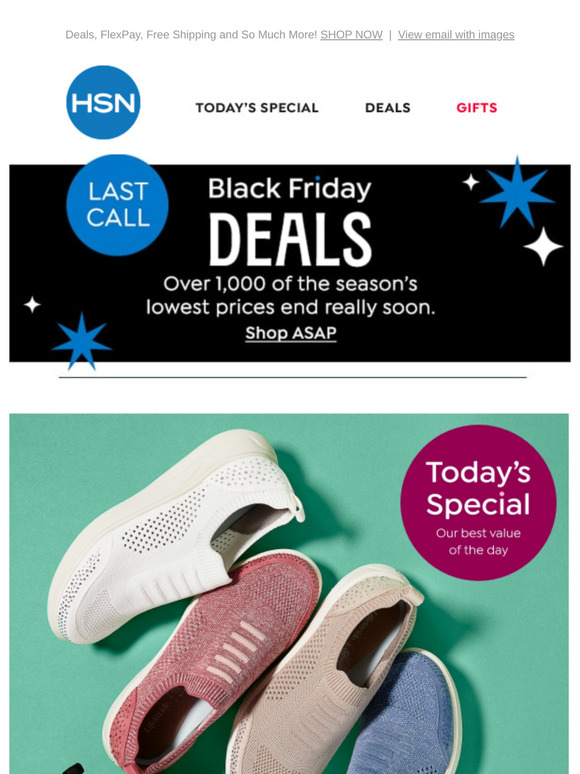
Task: Select the white slip-on sneaker
Action: 175,536
